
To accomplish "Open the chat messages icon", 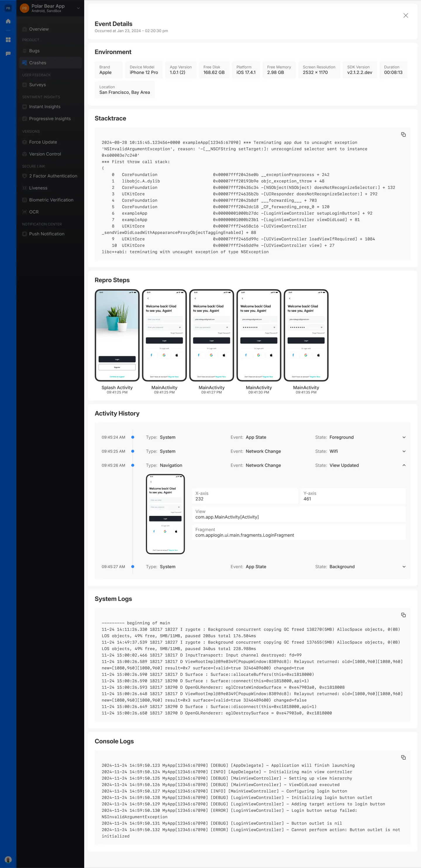I will point(8,54).
